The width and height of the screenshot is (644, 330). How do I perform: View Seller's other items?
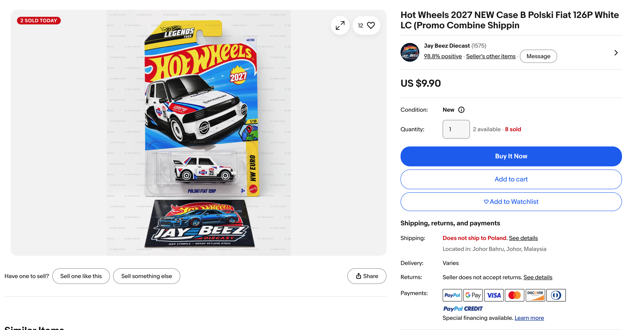coord(490,56)
